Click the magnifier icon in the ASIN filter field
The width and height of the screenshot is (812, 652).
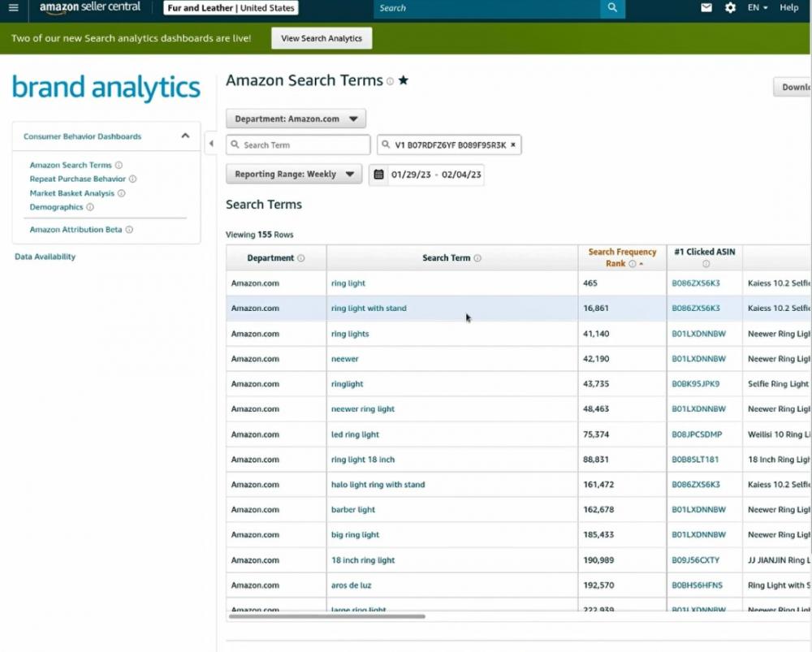click(x=385, y=145)
